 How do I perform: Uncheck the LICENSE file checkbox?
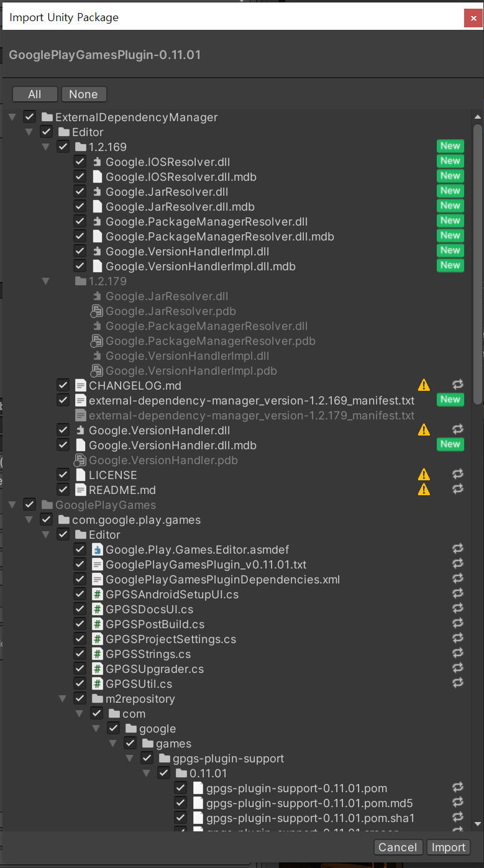pyautogui.click(x=63, y=475)
